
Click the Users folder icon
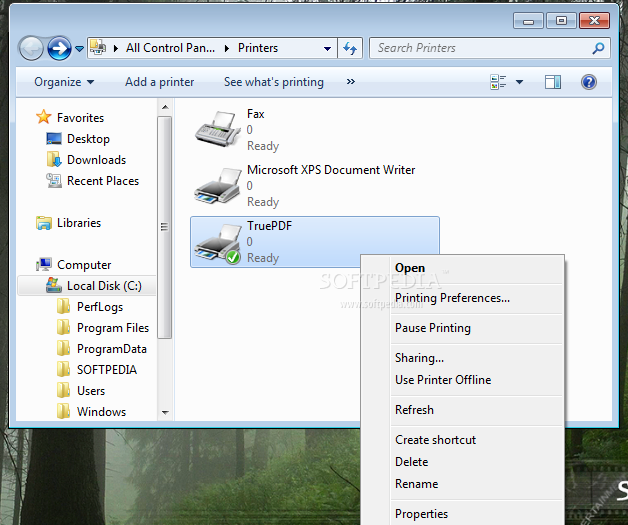(x=63, y=390)
